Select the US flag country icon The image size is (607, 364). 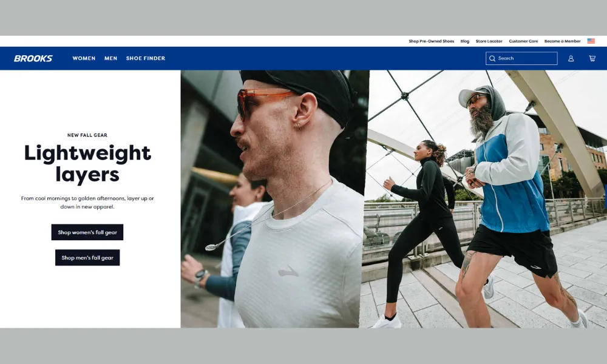(591, 41)
